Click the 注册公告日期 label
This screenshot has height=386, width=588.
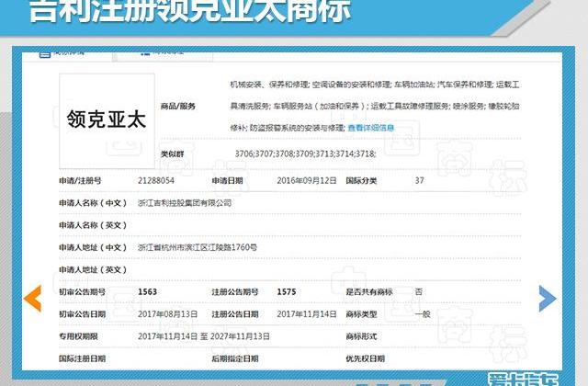[235, 314]
